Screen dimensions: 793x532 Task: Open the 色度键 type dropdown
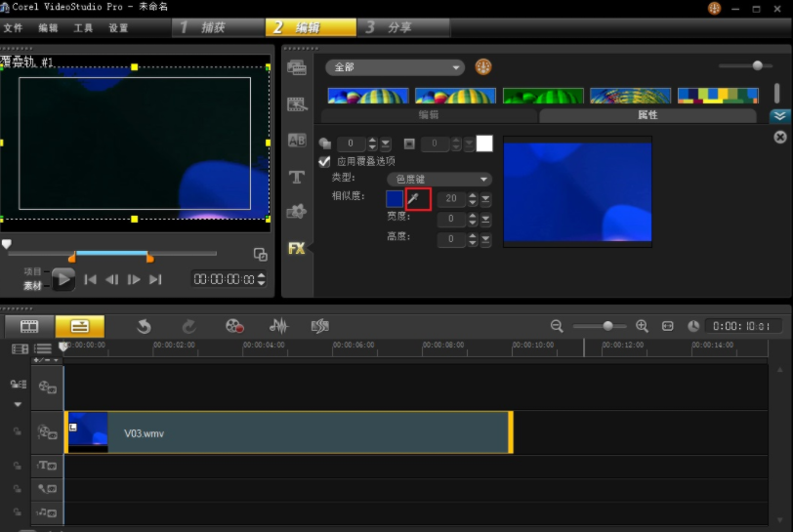(x=439, y=179)
